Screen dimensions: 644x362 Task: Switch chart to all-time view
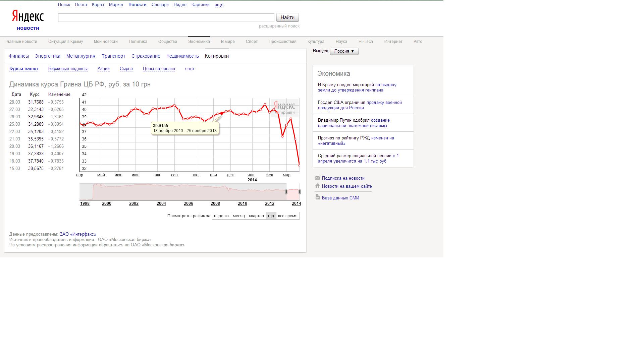click(x=287, y=216)
